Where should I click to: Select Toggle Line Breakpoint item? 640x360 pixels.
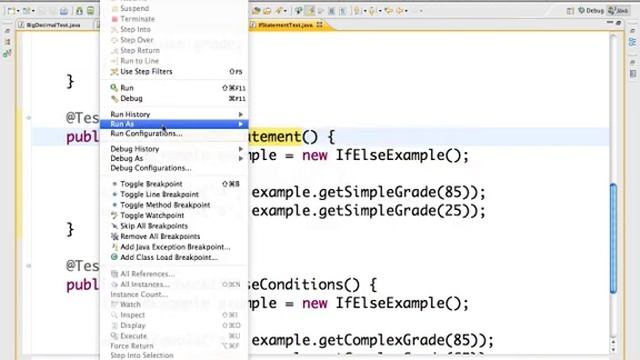coord(174,195)
